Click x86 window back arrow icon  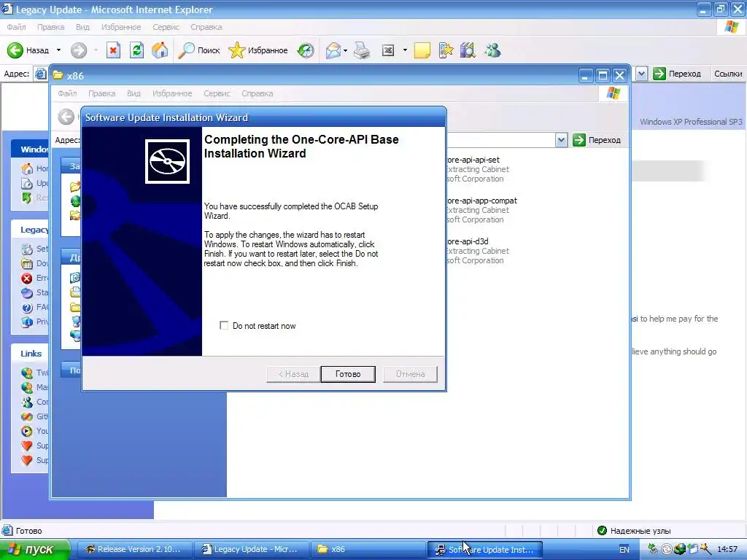pyautogui.click(x=66, y=117)
